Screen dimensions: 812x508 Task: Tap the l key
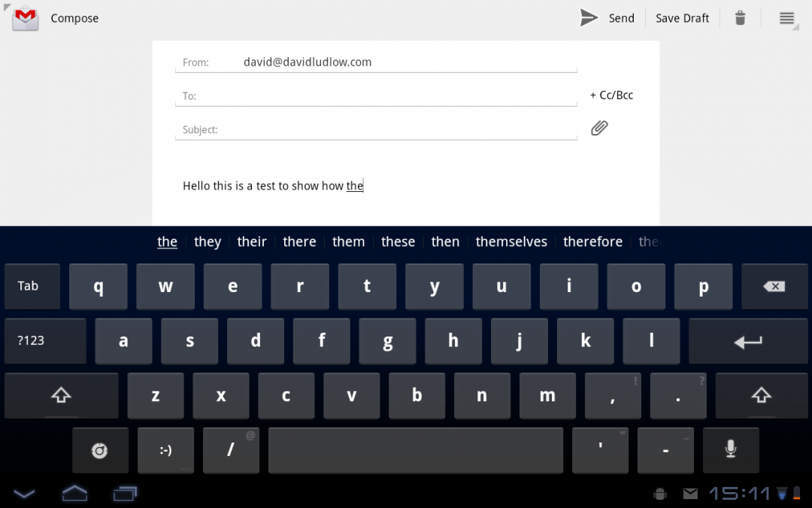pos(651,341)
